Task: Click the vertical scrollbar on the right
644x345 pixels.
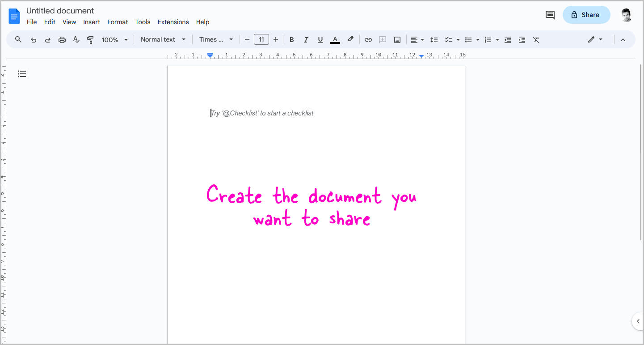Action: pyautogui.click(x=641, y=152)
